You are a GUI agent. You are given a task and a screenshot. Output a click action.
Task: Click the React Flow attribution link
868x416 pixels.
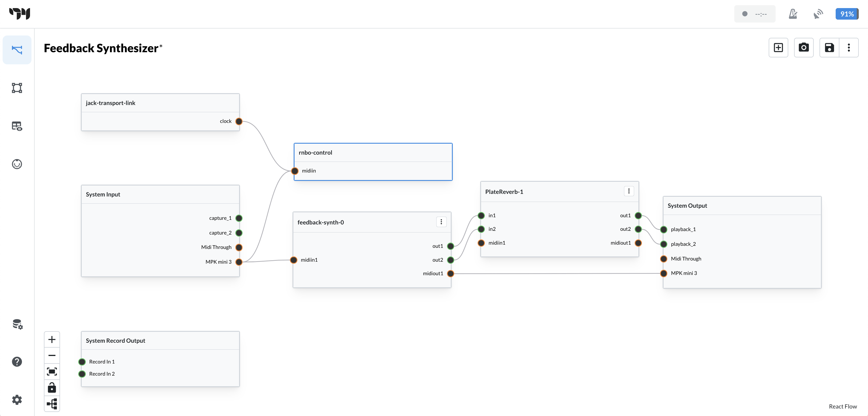click(843, 406)
